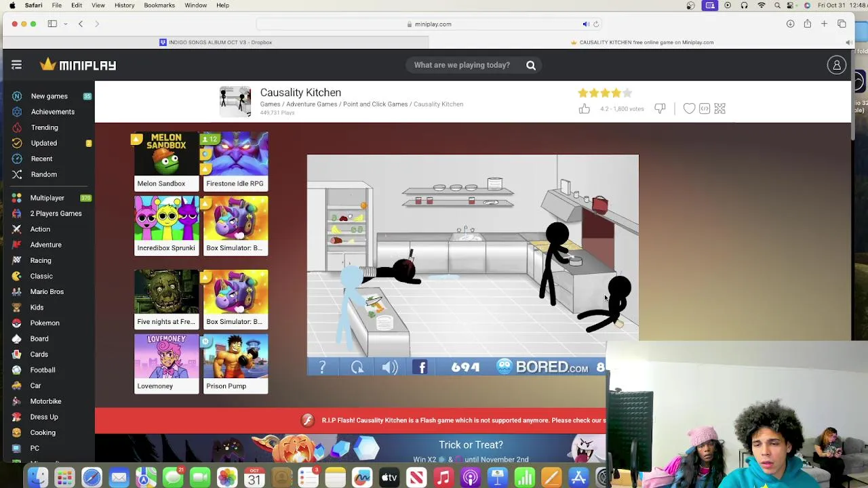Image resolution: width=868 pixels, height=488 pixels.
Task: Show the Safari tab overview
Action: 842,24
